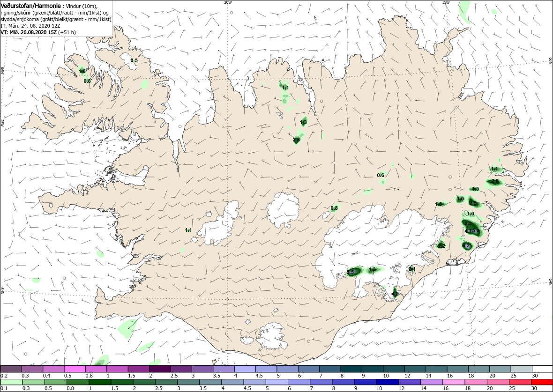Click the '7' label in the bottom legend row
This screenshot has width=553, height=392.
(312, 388)
